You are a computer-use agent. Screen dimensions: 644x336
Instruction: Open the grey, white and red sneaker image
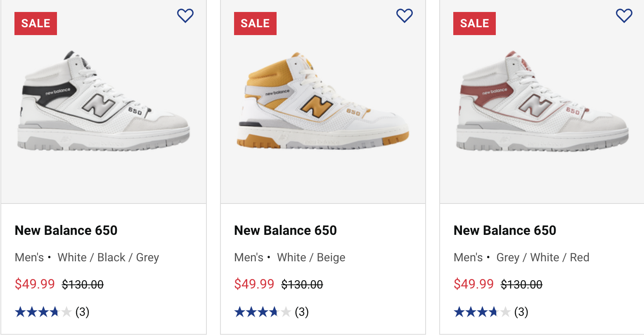pyautogui.click(x=542, y=102)
